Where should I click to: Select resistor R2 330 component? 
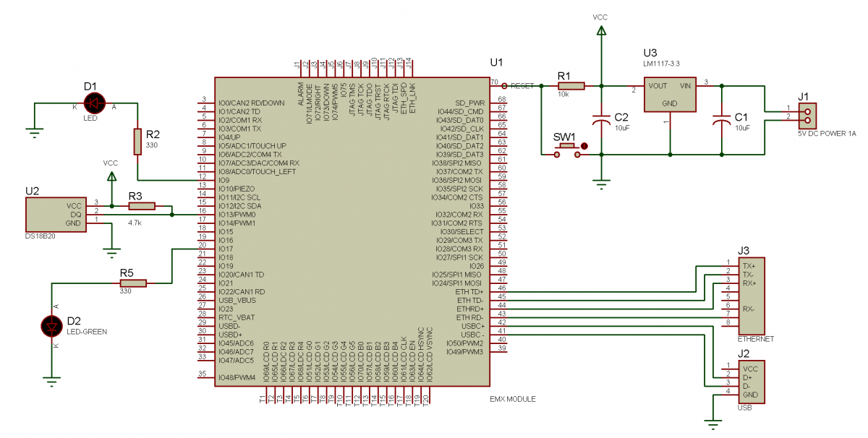[137, 142]
